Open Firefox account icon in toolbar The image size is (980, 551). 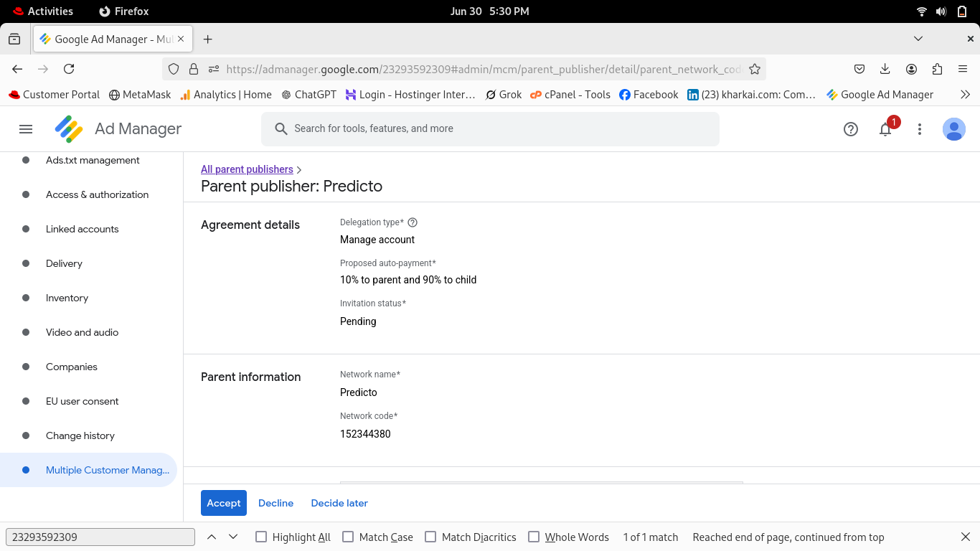(911, 69)
